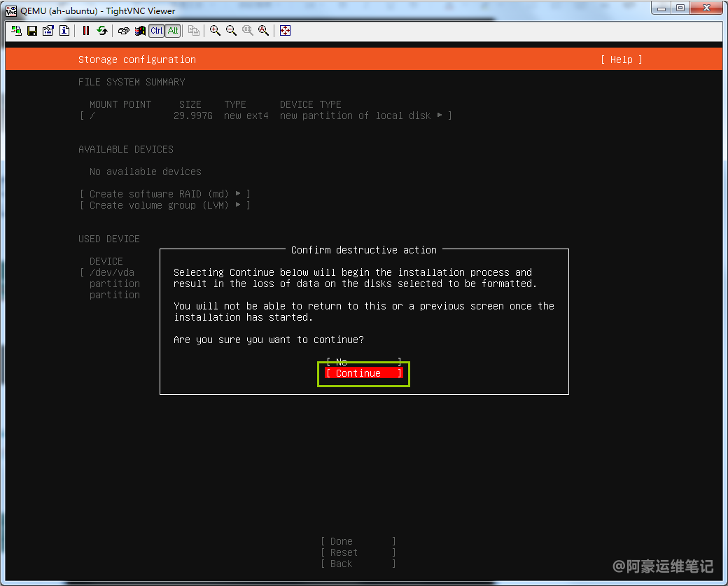728x586 pixels.
Task: Open the Connection options icon
Action: 48,31
